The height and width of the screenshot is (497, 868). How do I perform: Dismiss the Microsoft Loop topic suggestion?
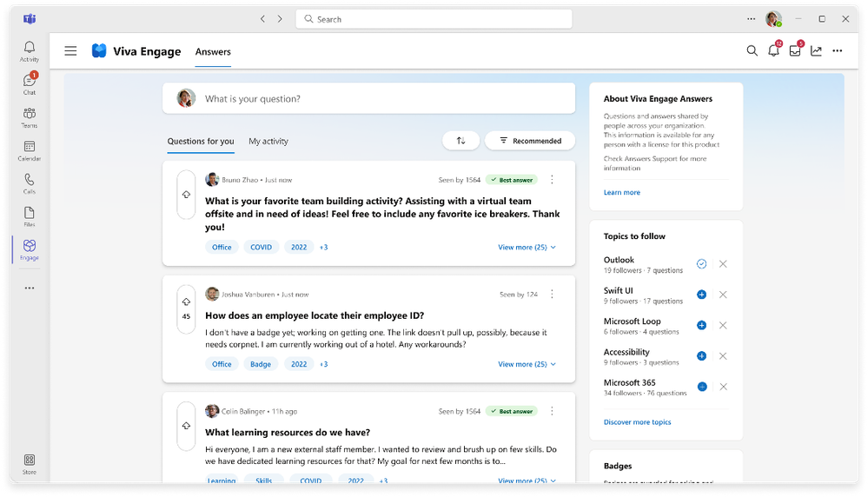tap(723, 326)
